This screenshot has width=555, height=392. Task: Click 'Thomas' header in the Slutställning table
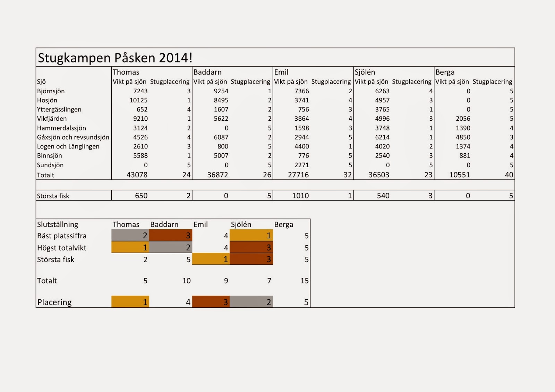(126, 224)
